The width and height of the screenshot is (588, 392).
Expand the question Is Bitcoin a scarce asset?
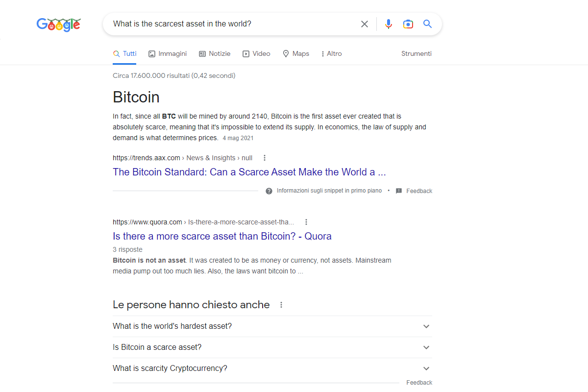click(426, 347)
